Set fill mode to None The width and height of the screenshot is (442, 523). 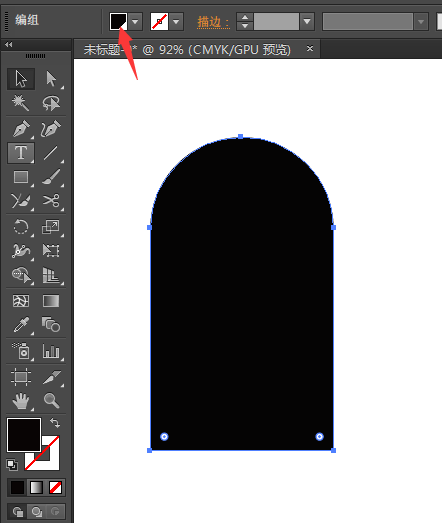(55, 488)
